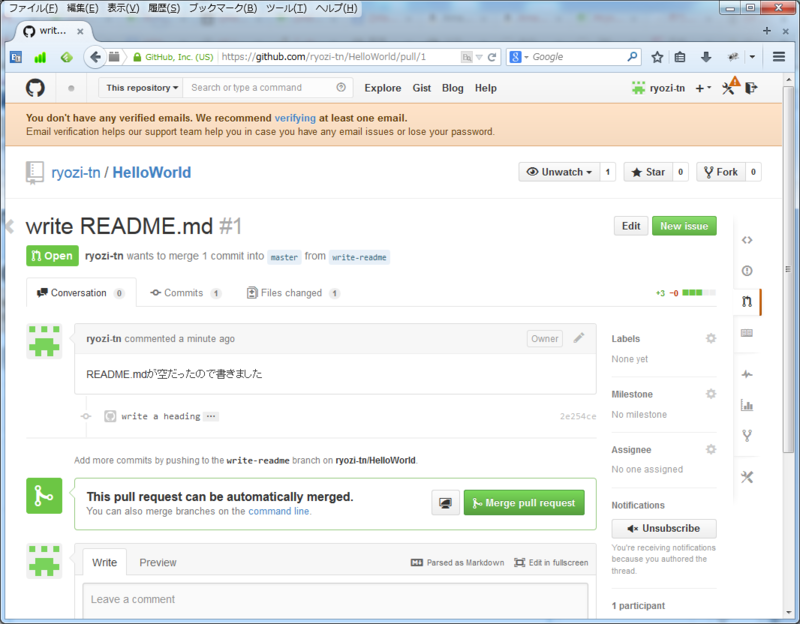Open the Milestone gear menu

tap(711, 394)
